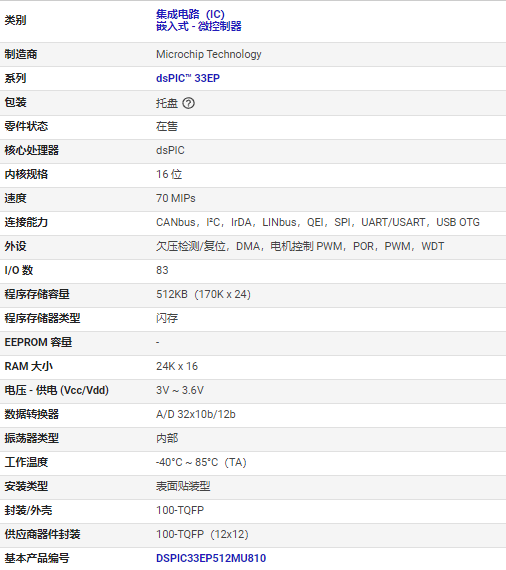The height and width of the screenshot is (570, 506).
Task: Open the dsPIC 33EP series link
Action: click(x=188, y=78)
